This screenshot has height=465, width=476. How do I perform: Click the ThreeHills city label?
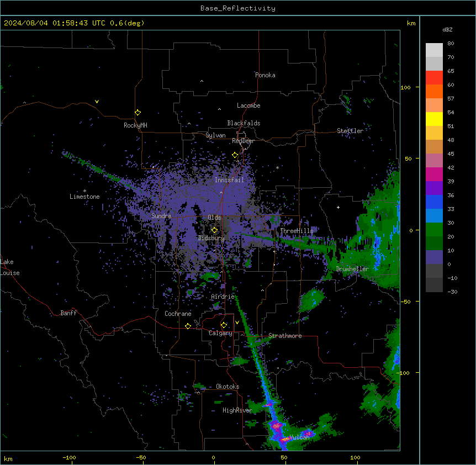click(x=297, y=231)
